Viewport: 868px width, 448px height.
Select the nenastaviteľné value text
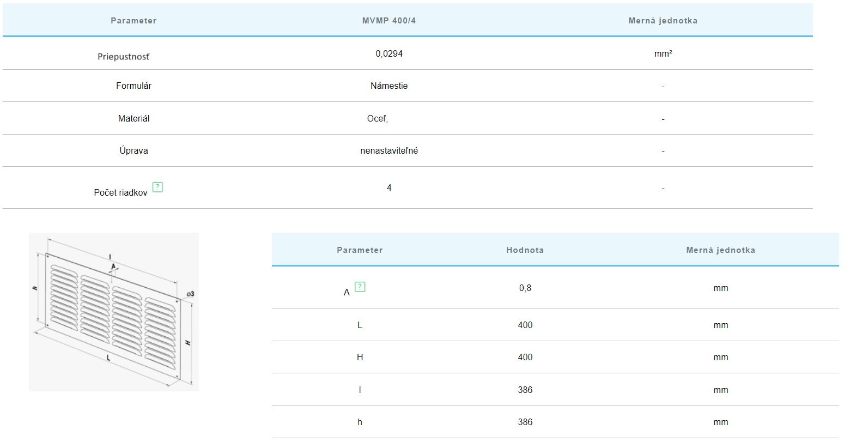389,151
